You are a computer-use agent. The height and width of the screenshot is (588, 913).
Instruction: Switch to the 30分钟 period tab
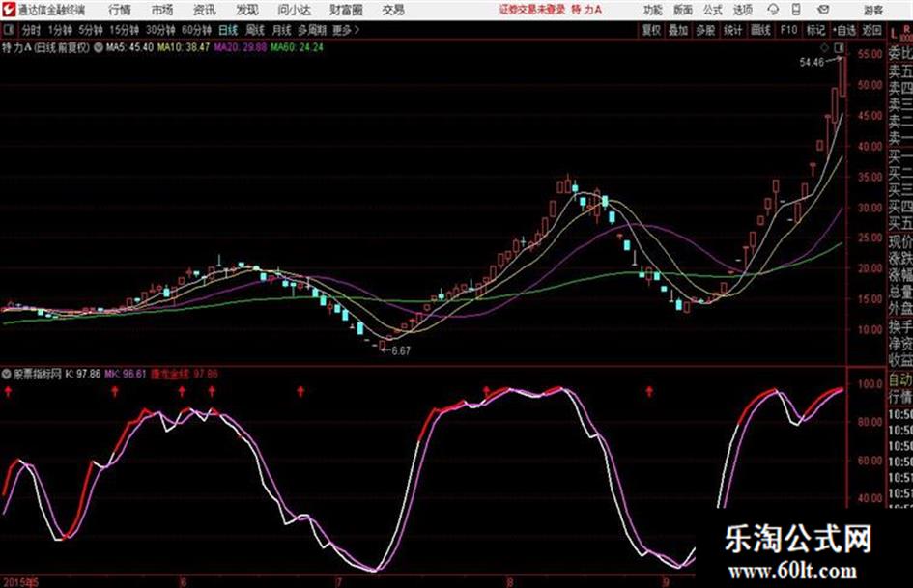(x=160, y=30)
